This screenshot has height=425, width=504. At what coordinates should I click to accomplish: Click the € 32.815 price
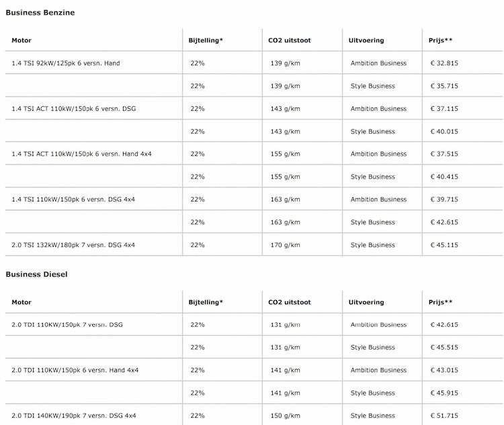444,63
